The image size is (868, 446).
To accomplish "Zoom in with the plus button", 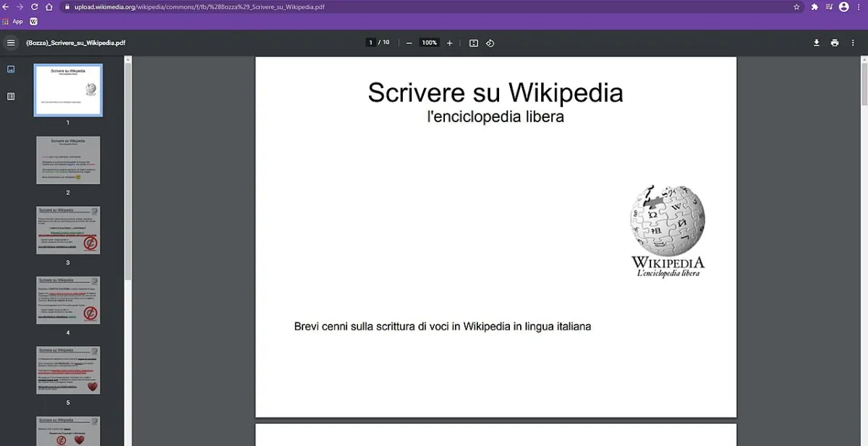I will 449,43.
